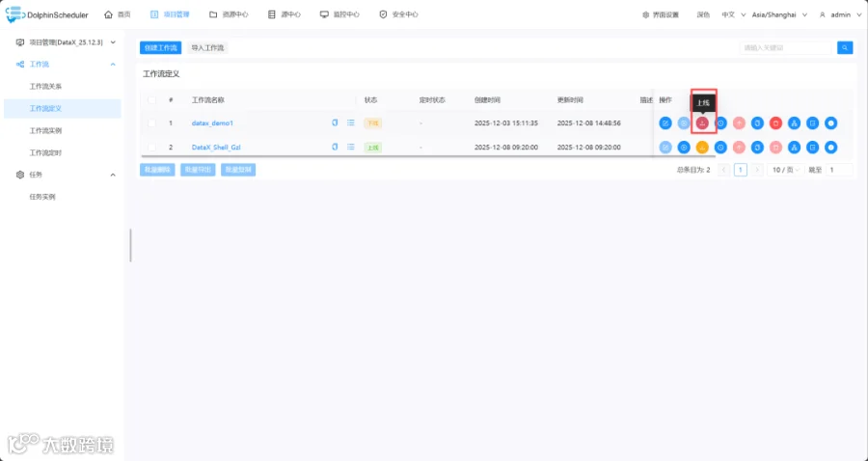Image resolution: width=868 pixels, height=461 pixels.
Task: Show task list icon beside datax_demo1
Action: (x=350, y=122)
